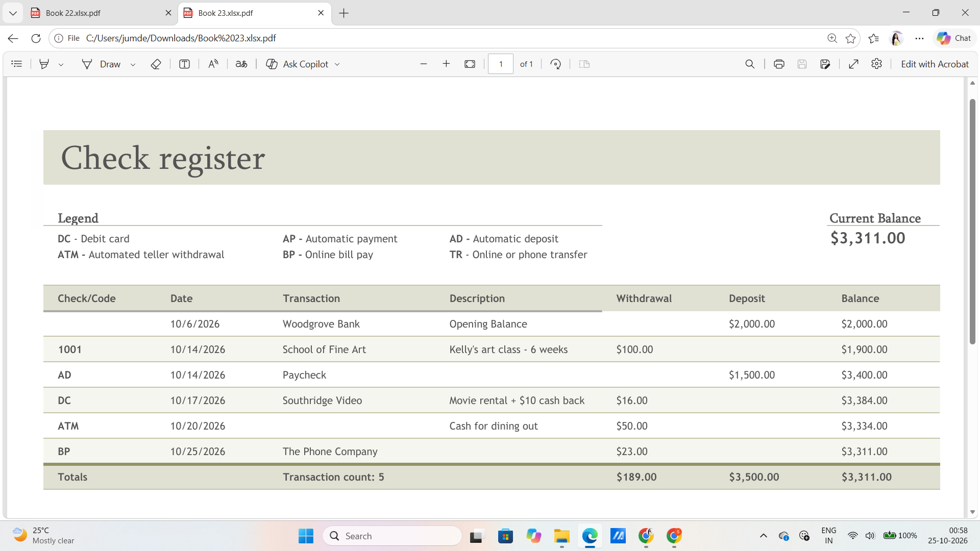The height and width of the screenshot is (551, 980).
Task: Click Ask Copilot button
Action: tap(297, 64)
